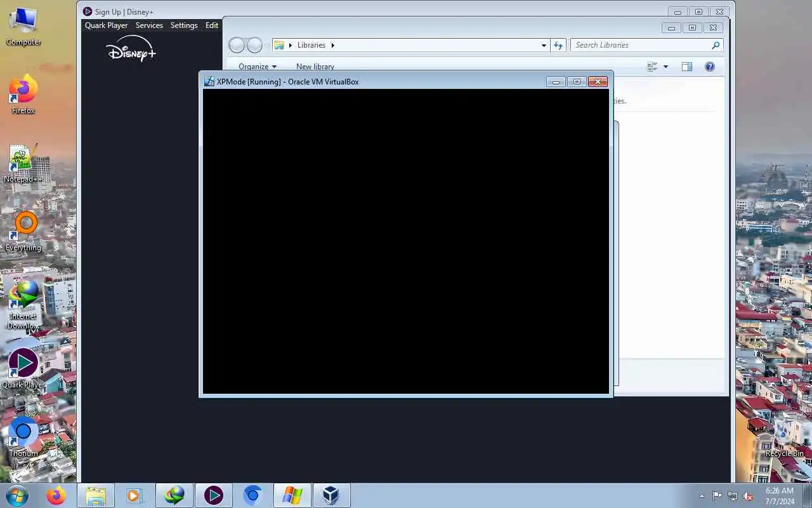Click the Libraries address bar breadcrumb

tap(311, 45)
